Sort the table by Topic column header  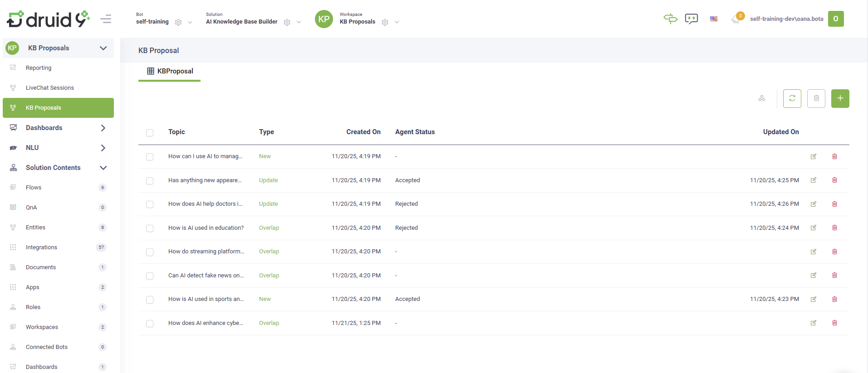[x=177, y=132]
